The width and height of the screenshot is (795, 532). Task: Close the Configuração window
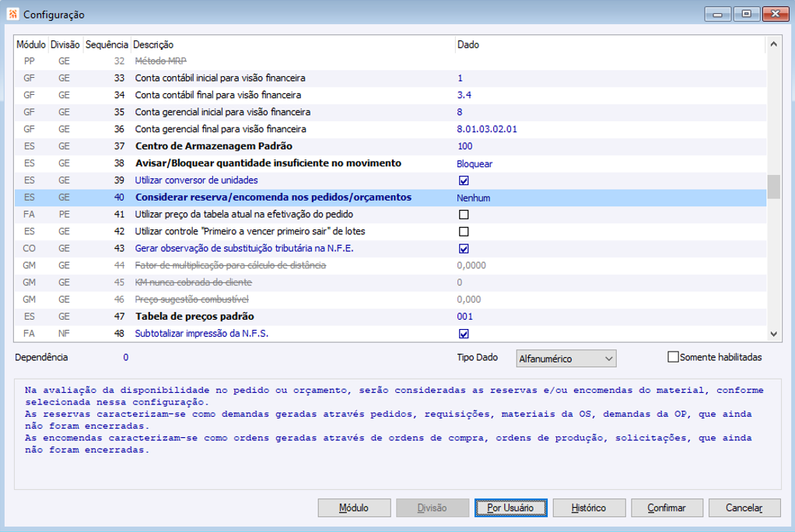[x=776, y=14]
